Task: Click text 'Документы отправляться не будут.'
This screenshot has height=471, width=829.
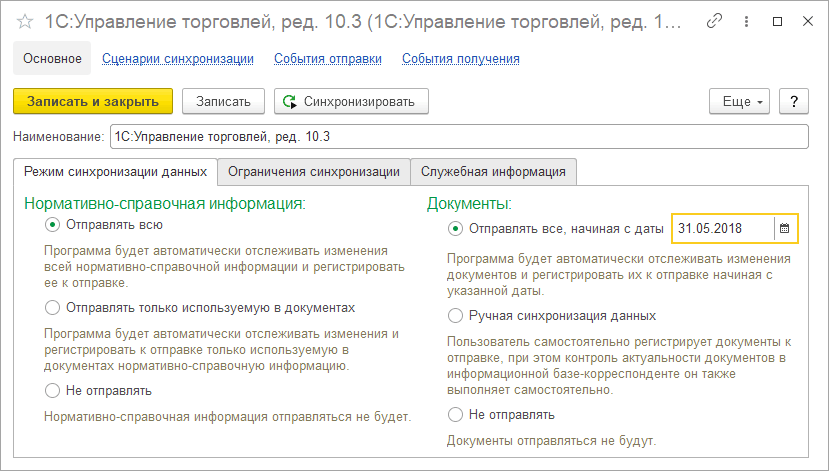Action: pos(551,440)
